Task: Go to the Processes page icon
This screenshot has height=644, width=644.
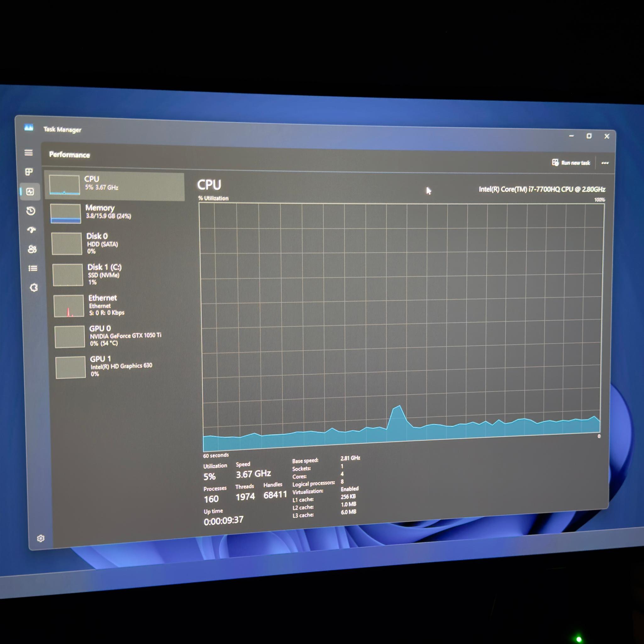Action: (x=29, y=172)
